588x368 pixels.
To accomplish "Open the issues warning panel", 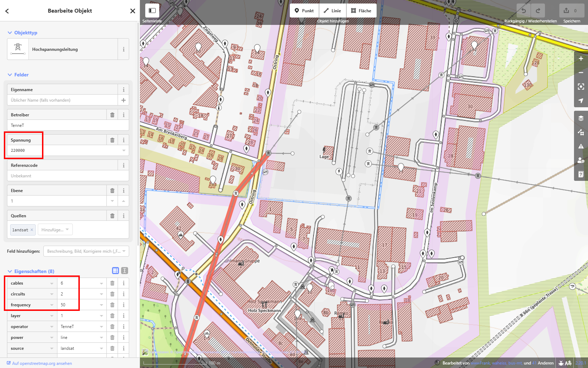I will coord(581,146).
